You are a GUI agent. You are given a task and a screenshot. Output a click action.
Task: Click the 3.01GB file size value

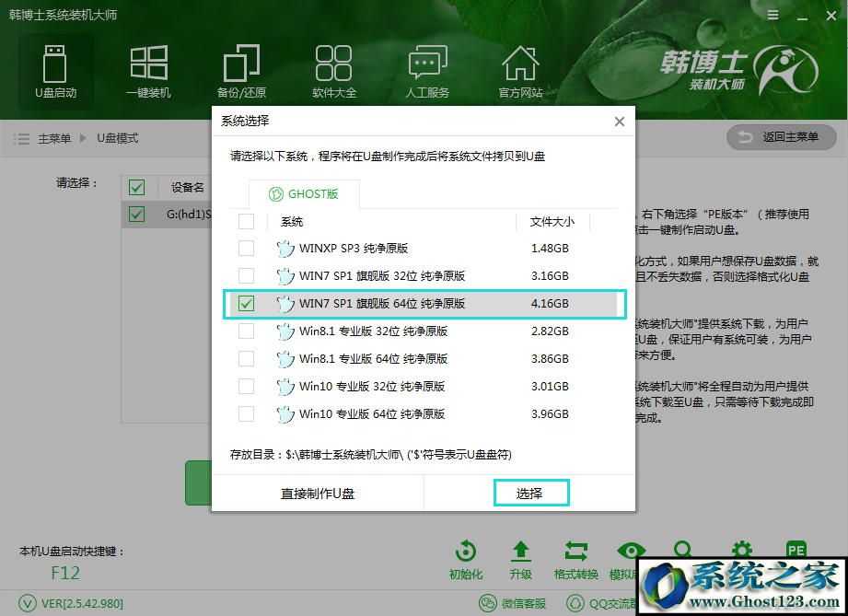pos(550,386)
